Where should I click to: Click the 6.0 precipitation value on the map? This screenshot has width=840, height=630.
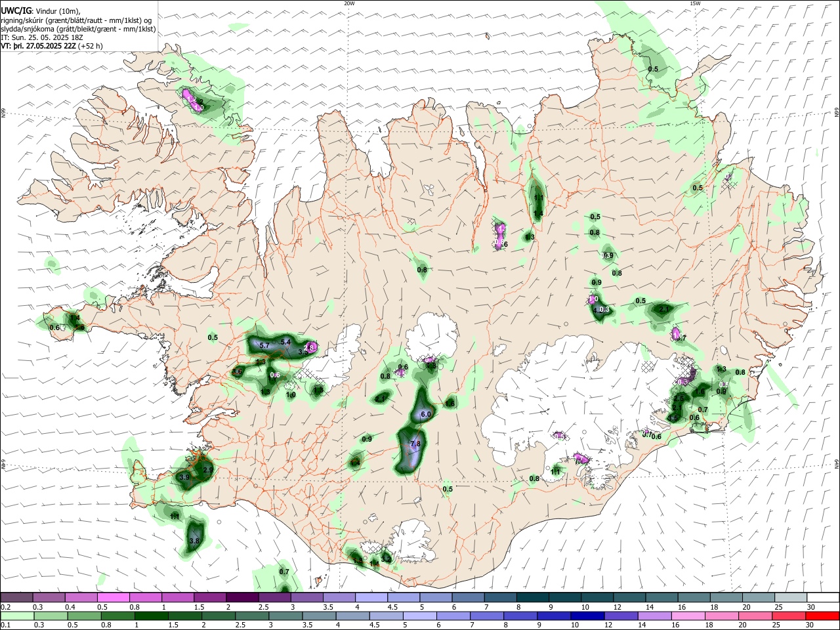coord(425,415)
